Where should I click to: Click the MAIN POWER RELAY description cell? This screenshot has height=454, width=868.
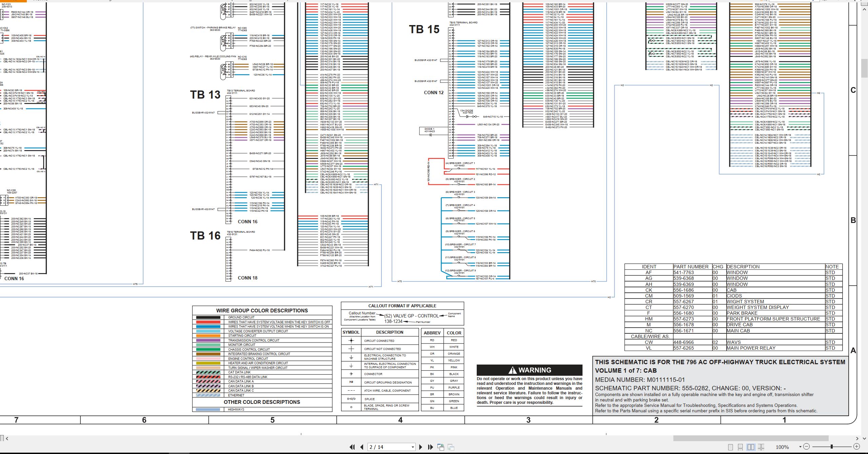click(775, 348)
